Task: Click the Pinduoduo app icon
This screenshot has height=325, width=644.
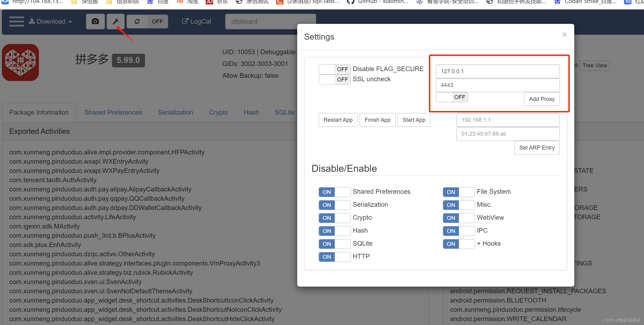Action: click(x=20, y=62)
